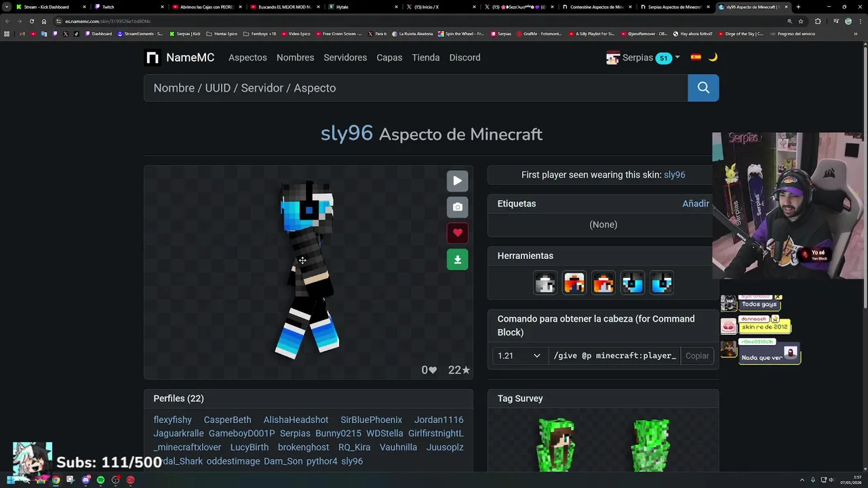Open the StreamElements bookmark
The height and width of the screenshot is (488, 868).
pos(140,33)
